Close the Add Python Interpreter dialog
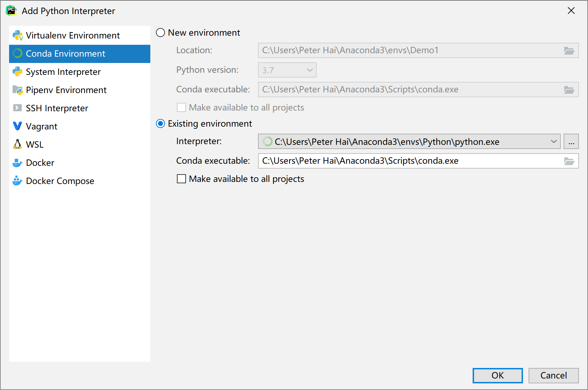Screen dimensions: 588x390 tap(571, 11)
